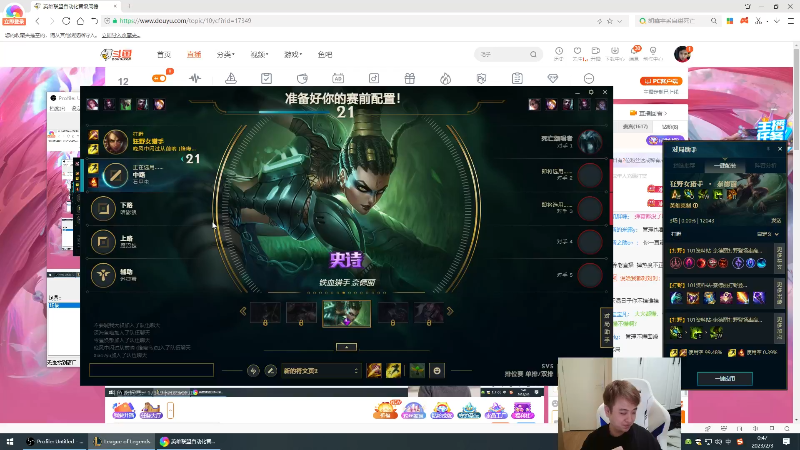Click the browser home button
Screen dimensions: 800x450
click(80, 21)
